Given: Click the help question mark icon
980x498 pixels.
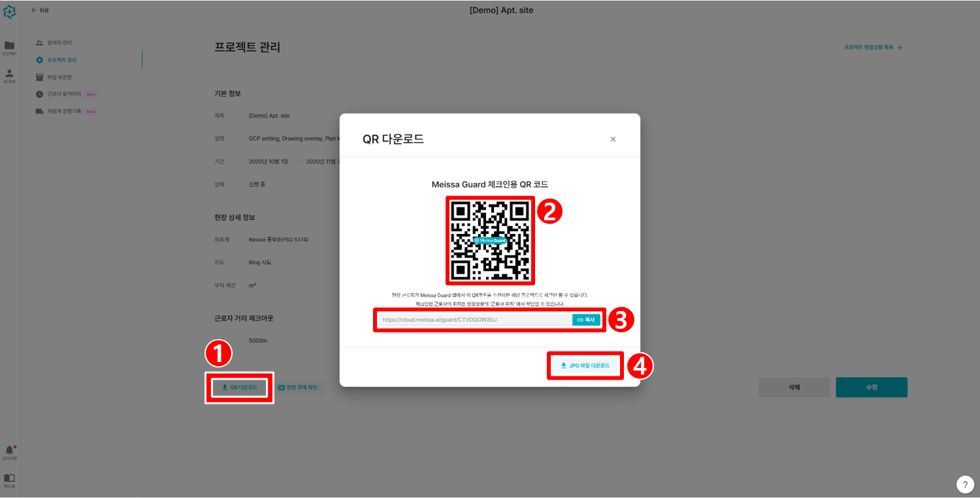Looking at the screenshot, I should (x=965, y=484).
